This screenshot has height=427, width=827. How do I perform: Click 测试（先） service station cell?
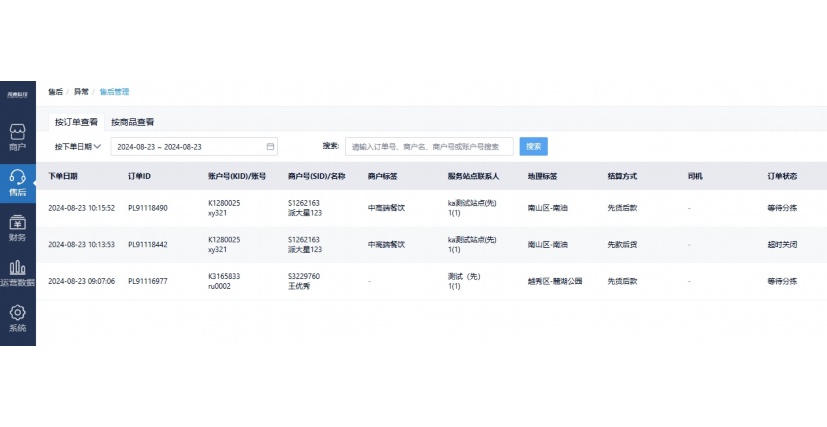point(464,282)
